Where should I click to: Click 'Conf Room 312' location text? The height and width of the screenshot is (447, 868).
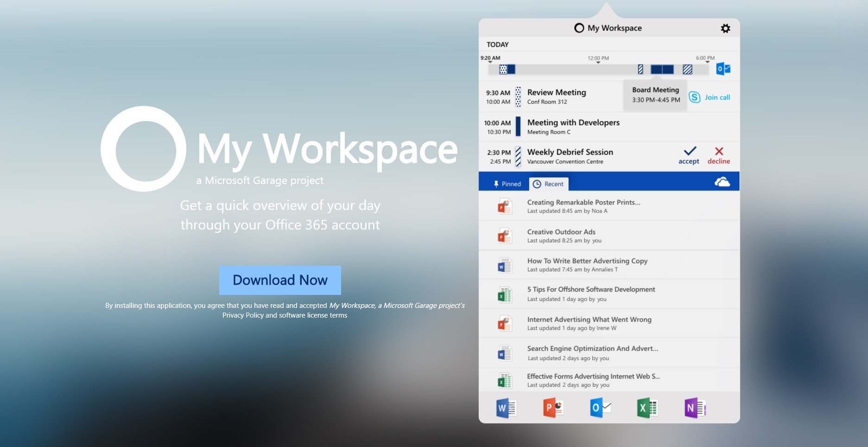[x=547, y=102]
